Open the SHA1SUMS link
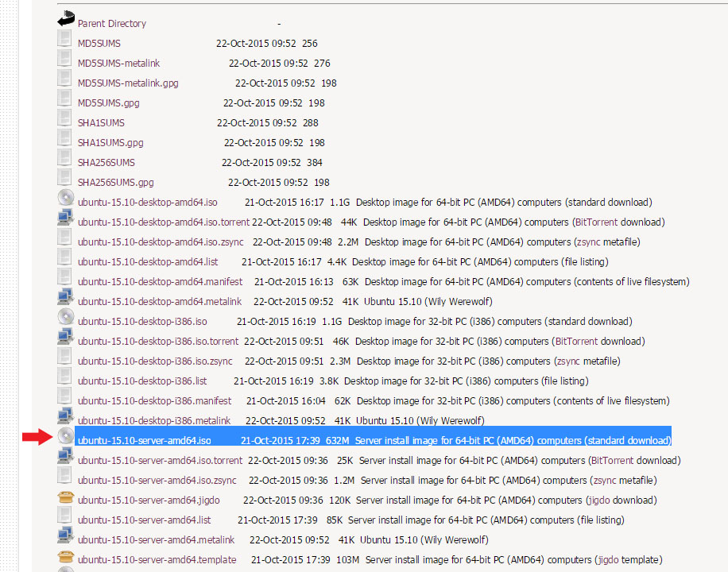This screenshot has width=728, height=572. (101, 123)
